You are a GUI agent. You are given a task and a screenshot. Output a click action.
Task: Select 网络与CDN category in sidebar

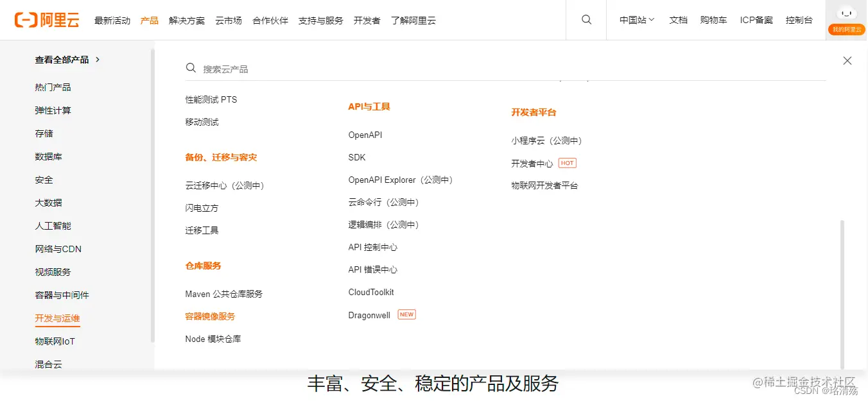pyautogui.click(x=58, y=249)
